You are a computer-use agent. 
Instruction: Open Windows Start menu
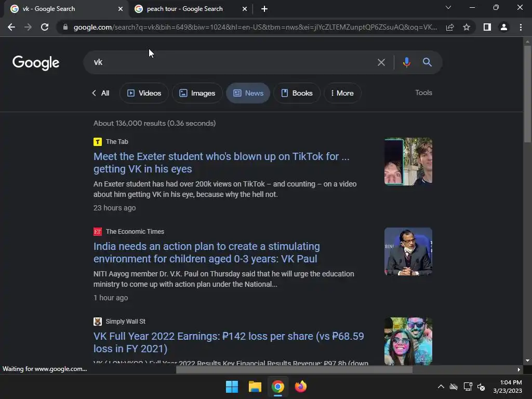pyautogui.click(x=232, y=387)
